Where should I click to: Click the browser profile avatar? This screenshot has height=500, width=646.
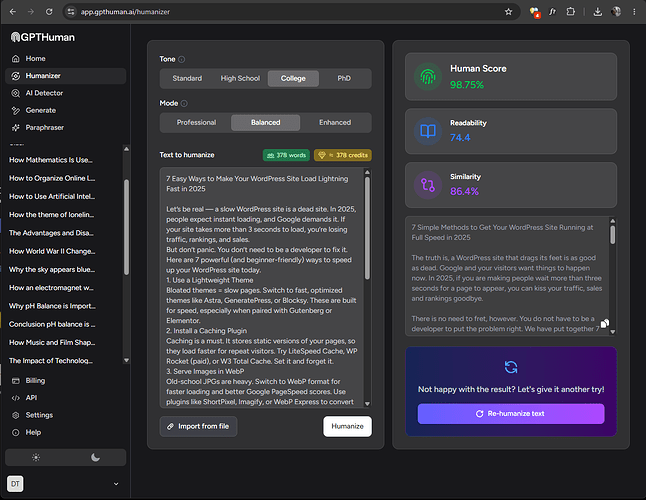616,12
